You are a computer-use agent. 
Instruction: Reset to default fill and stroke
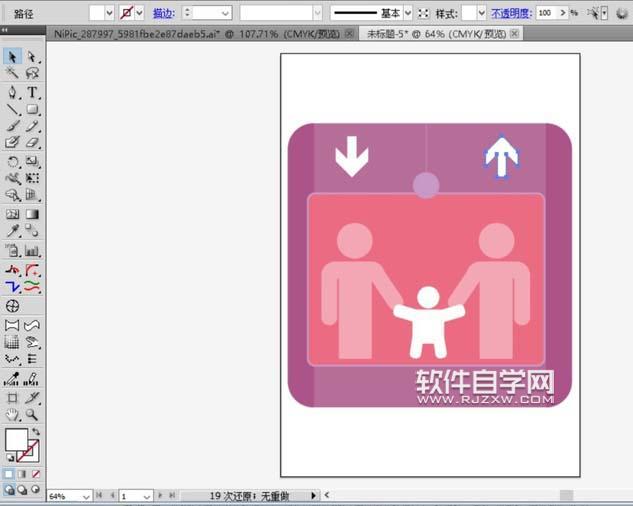click(10, 458)
